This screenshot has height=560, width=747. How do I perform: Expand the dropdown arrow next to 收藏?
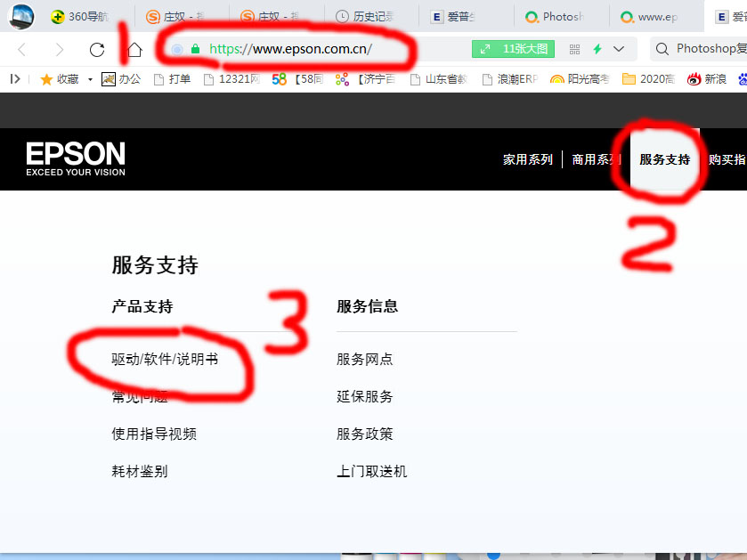coord(92,78)
